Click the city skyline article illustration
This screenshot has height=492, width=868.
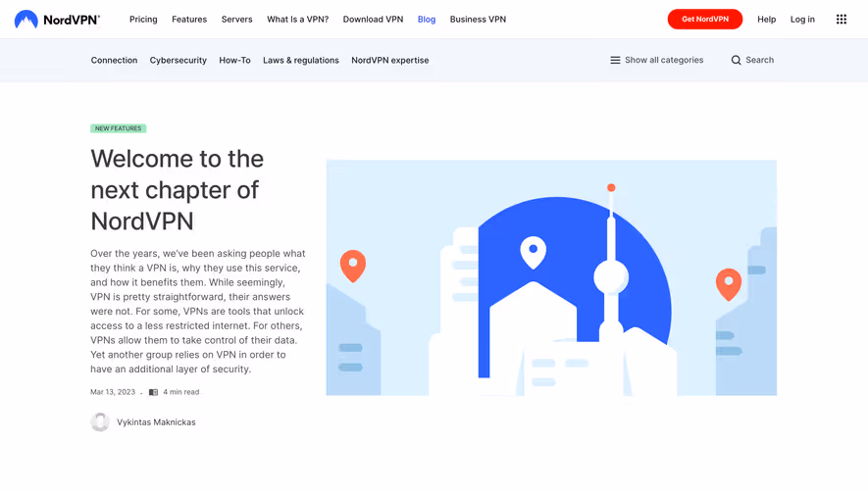(551, 277)
